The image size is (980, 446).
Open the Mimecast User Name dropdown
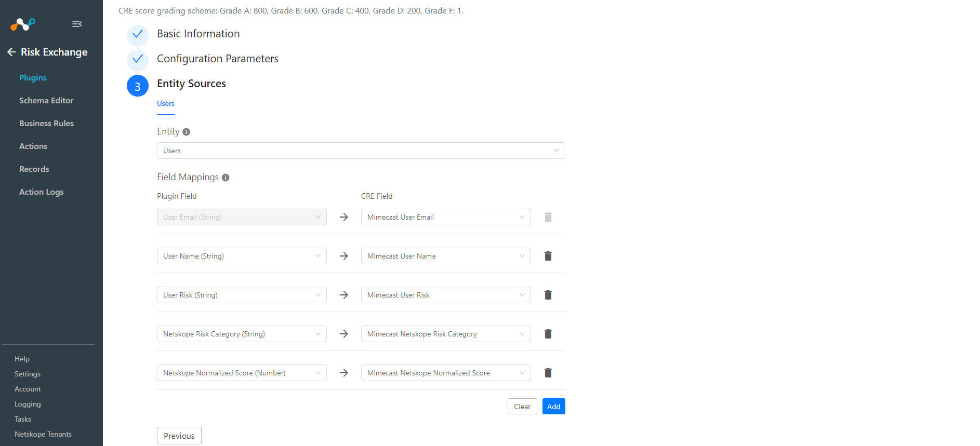point(446,256)
